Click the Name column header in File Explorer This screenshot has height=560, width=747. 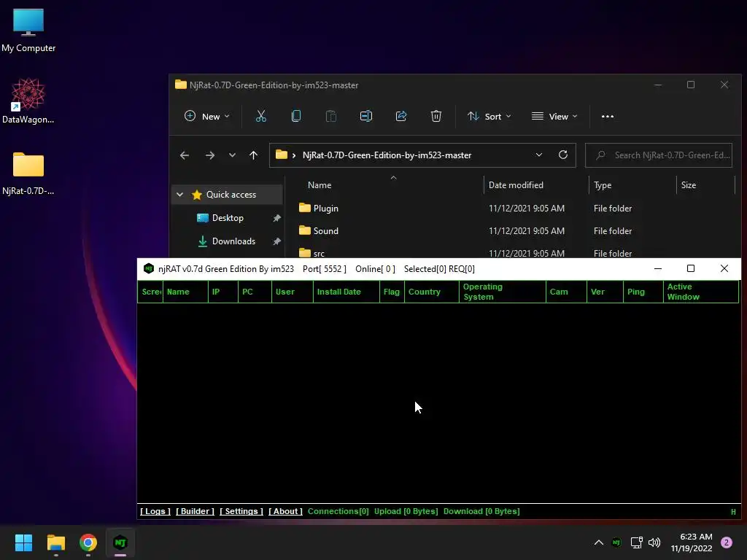(320, 185)
